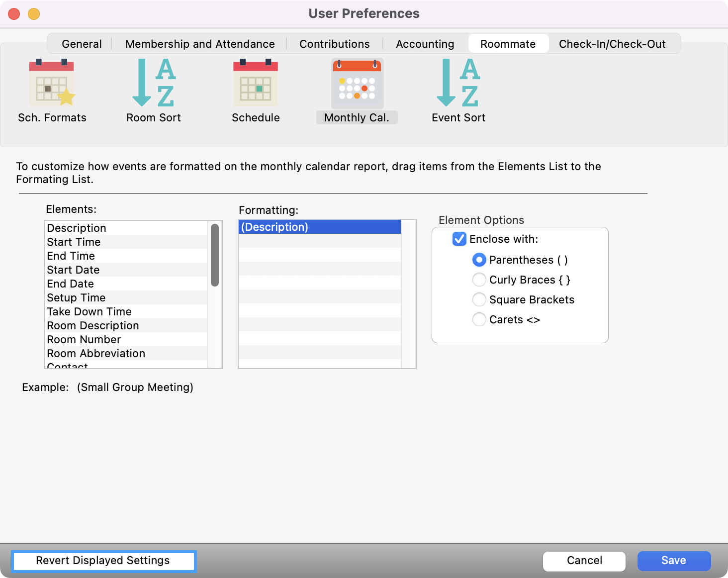Open the Event Sort icon

[x=458, y=83]
